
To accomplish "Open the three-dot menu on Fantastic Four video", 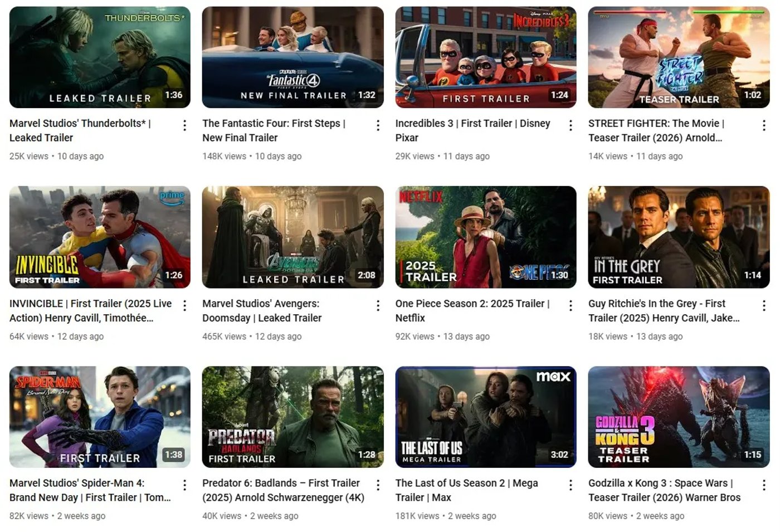I will point(378,125).
